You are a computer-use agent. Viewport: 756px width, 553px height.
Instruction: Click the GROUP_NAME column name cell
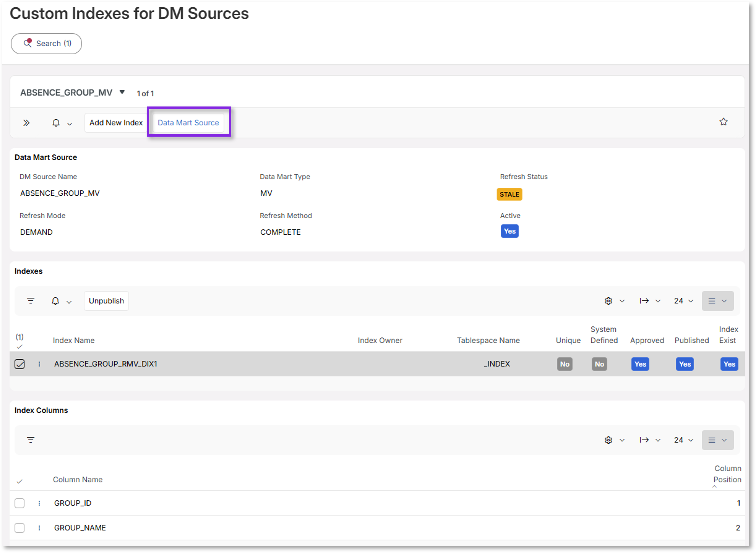pyautogui.click(x=80, y=528)
